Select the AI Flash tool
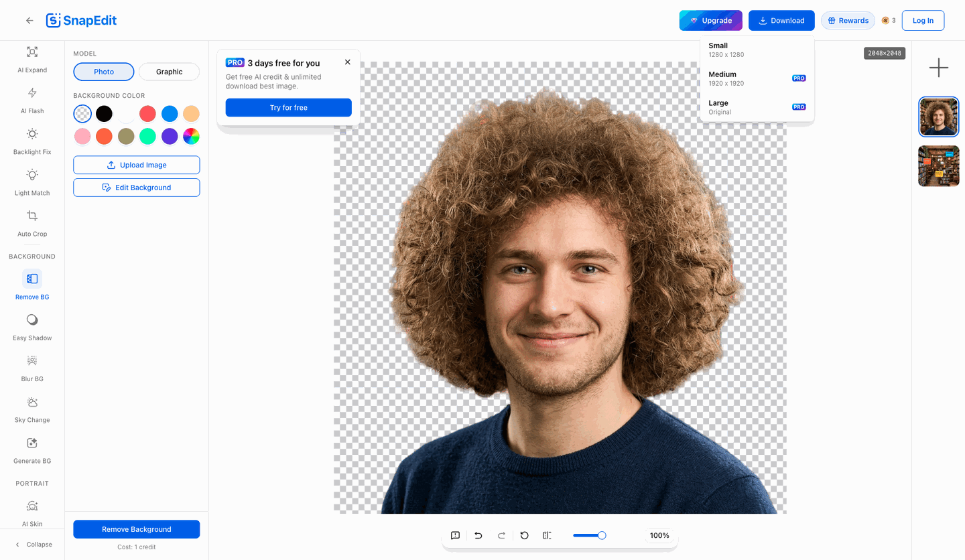Image resolution: width=965 pixels, height=560 pixels. pyautogui.click(x=32, y=100)
